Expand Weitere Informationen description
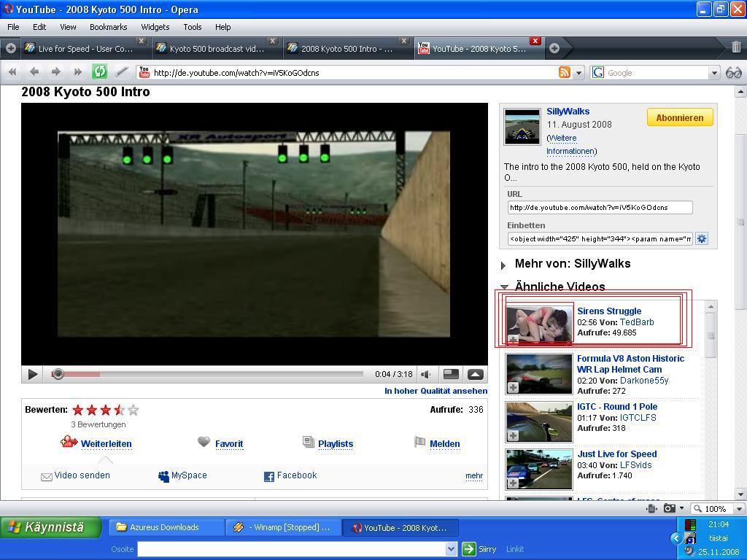Viewport: 747px width, 560px height. click(571, 145)
